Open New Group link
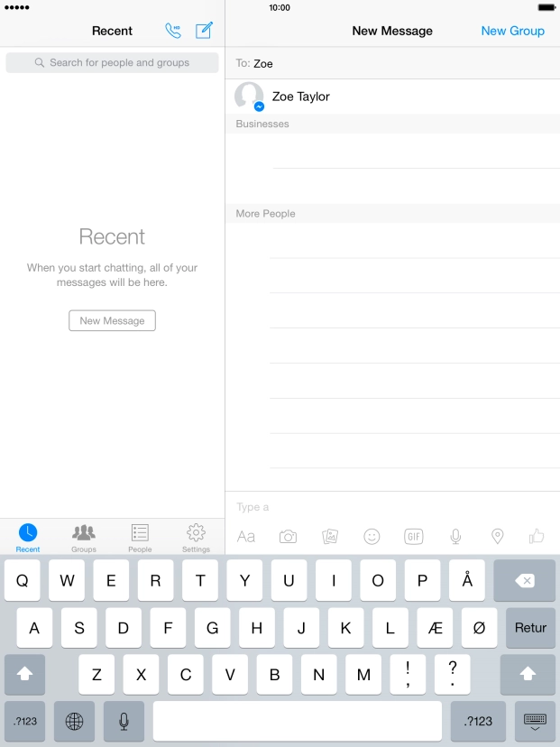The width and height of the screenshot is (560, 747). tap(512, 31)
